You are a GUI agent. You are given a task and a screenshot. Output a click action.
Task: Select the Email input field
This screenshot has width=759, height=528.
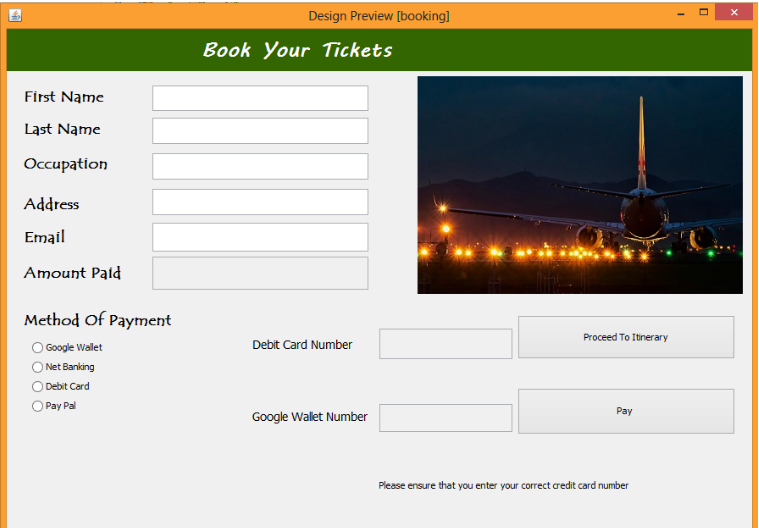[x=260, y=237]
